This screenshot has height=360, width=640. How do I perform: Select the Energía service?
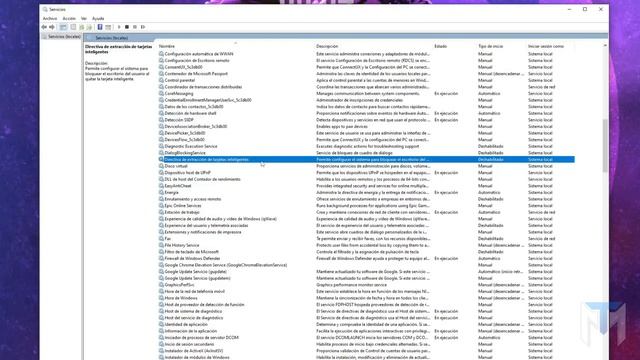[366, 192]
